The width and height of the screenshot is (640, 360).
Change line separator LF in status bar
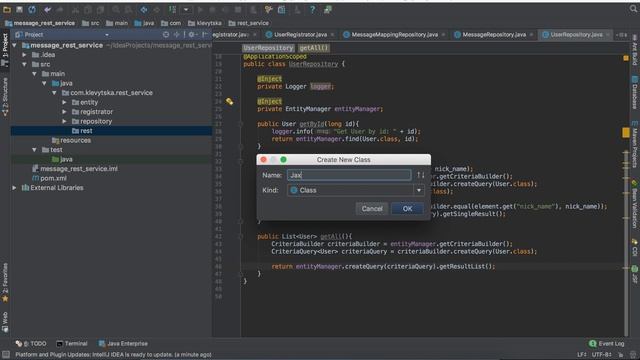[582, 355]
